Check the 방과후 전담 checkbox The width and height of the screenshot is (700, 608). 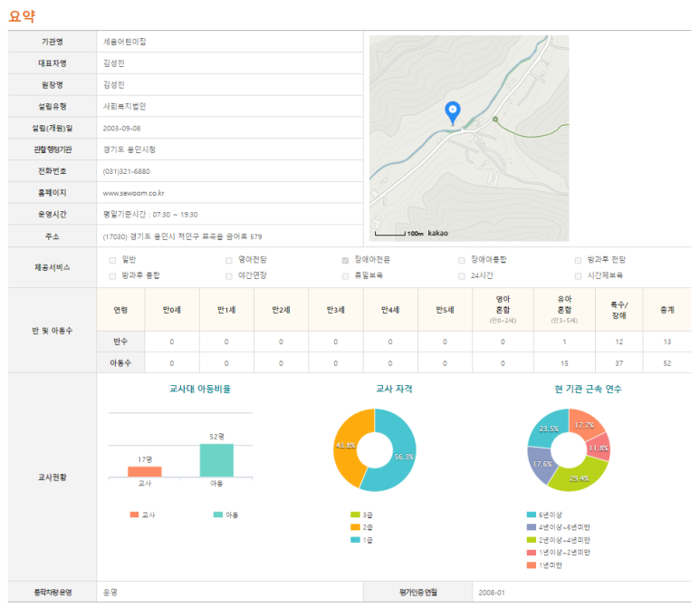click(x=578, y=260)
